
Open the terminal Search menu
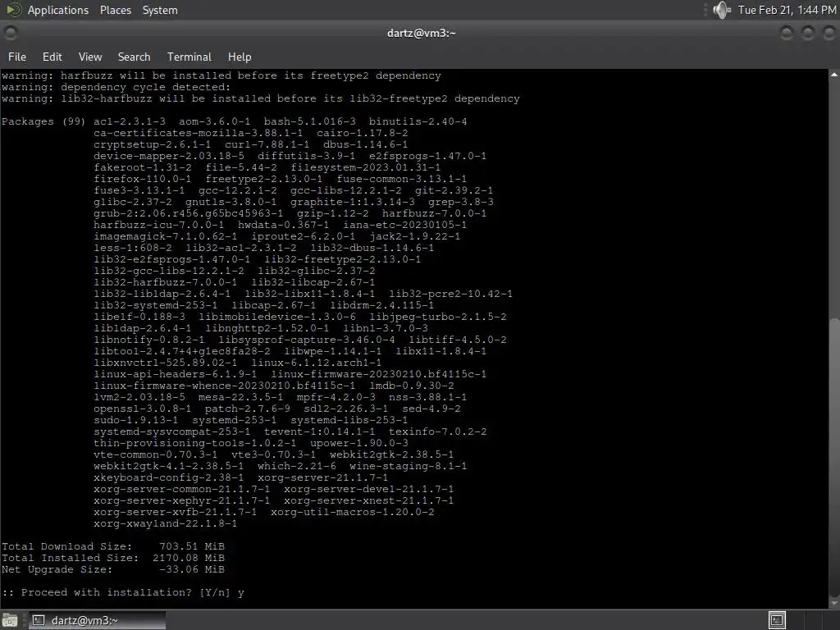(x=134, y=57)
